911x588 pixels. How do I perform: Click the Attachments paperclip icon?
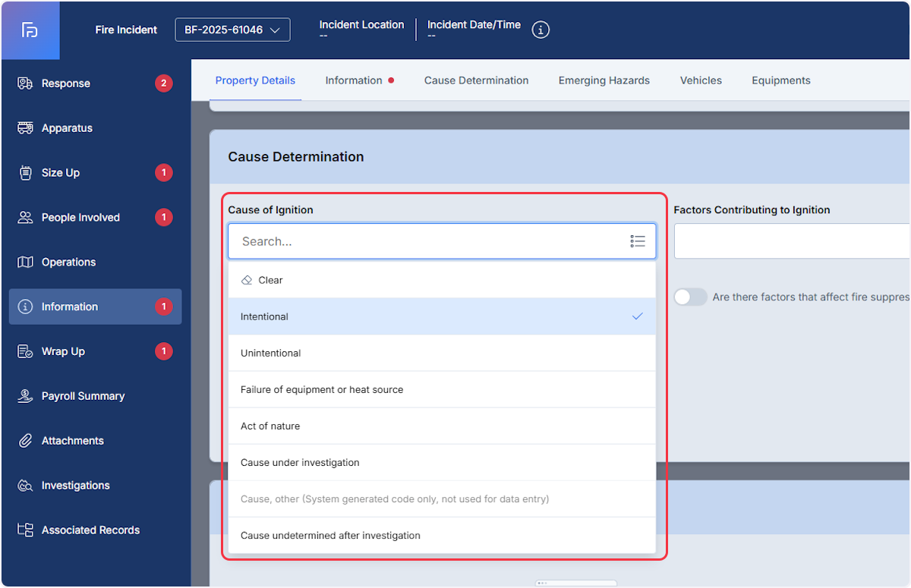click(25, 441)
